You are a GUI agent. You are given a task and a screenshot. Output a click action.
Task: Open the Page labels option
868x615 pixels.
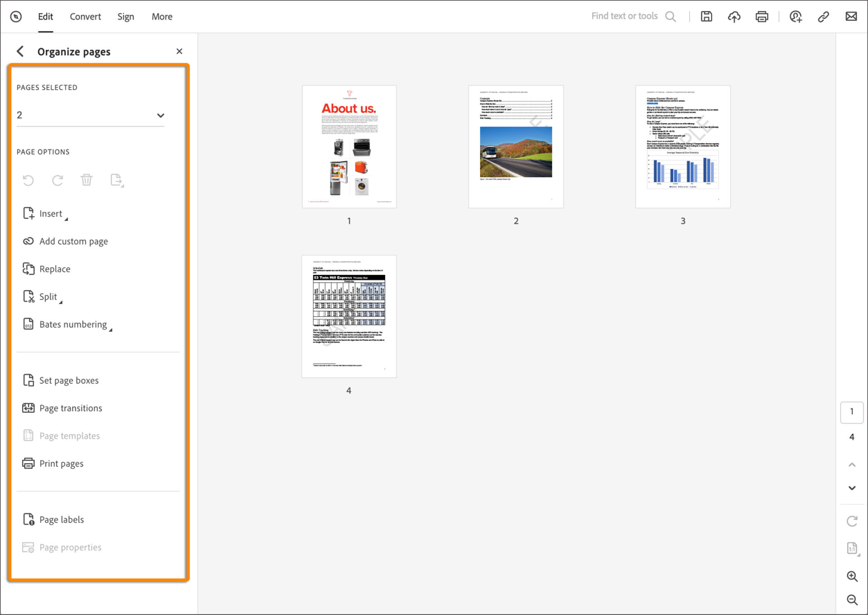[x=61, y=519]
